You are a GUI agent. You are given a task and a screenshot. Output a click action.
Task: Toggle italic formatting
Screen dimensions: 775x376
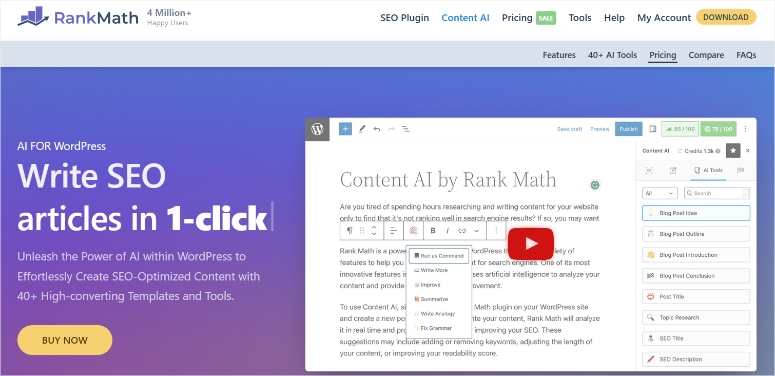pyautogui.click(x=447, y=231)
